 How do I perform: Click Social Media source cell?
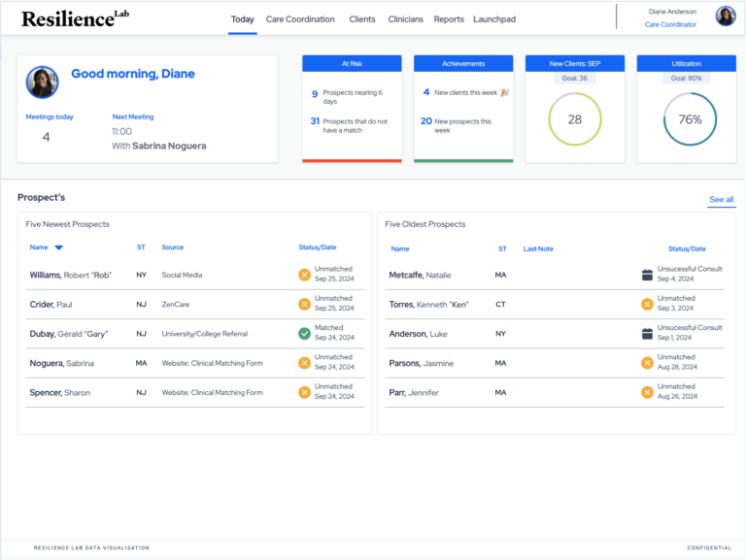coord(182,275)
